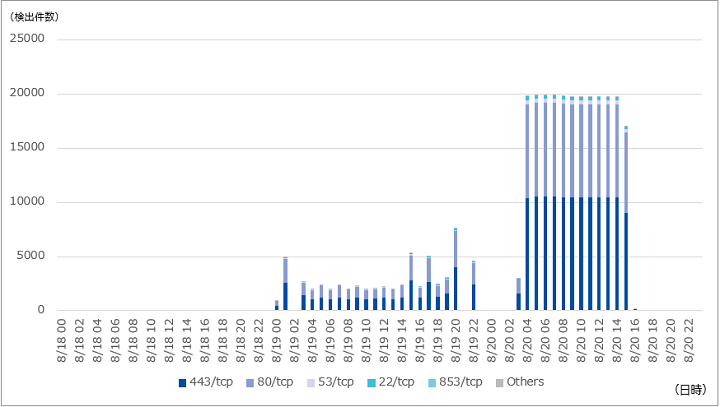Click the (検出件数) y-axis title
This screenshot has width=720, height=407.
coord(34,17)
